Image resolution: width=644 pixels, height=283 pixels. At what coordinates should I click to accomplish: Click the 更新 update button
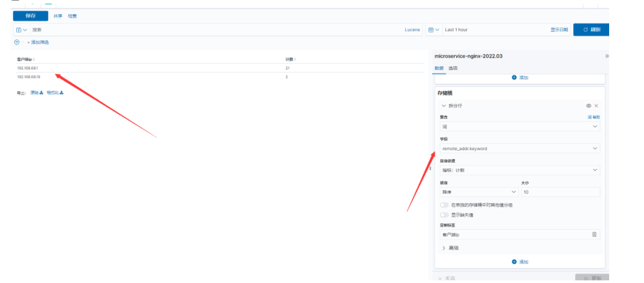pos(592,278)
